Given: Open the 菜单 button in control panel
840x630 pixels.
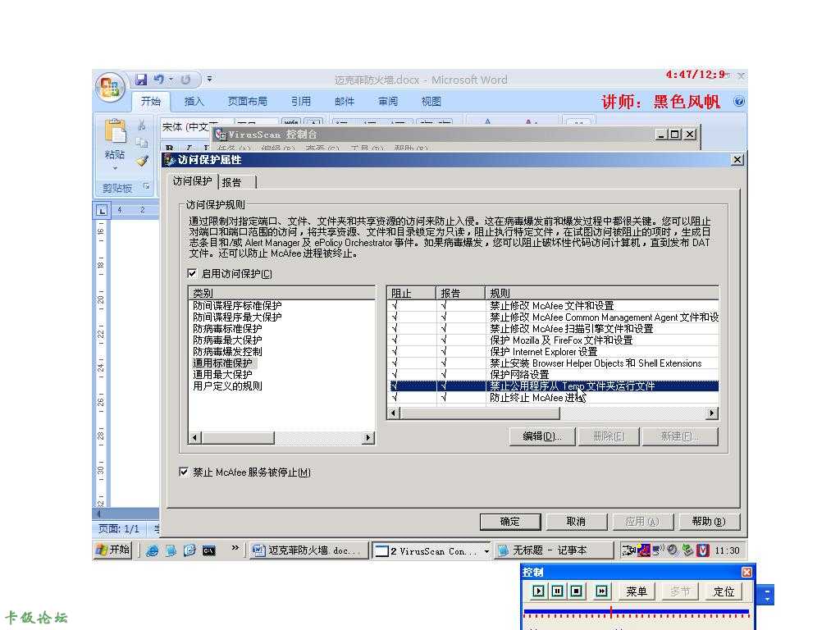Looking at the screenshot, I should (636, 591).
